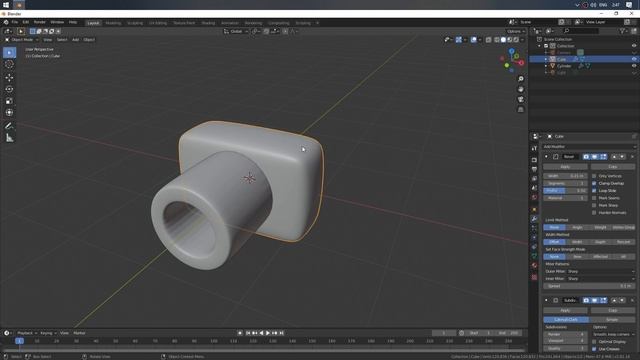Select Angle limit method
Screen dimensions: 640x360
click(x=577, y=227)
